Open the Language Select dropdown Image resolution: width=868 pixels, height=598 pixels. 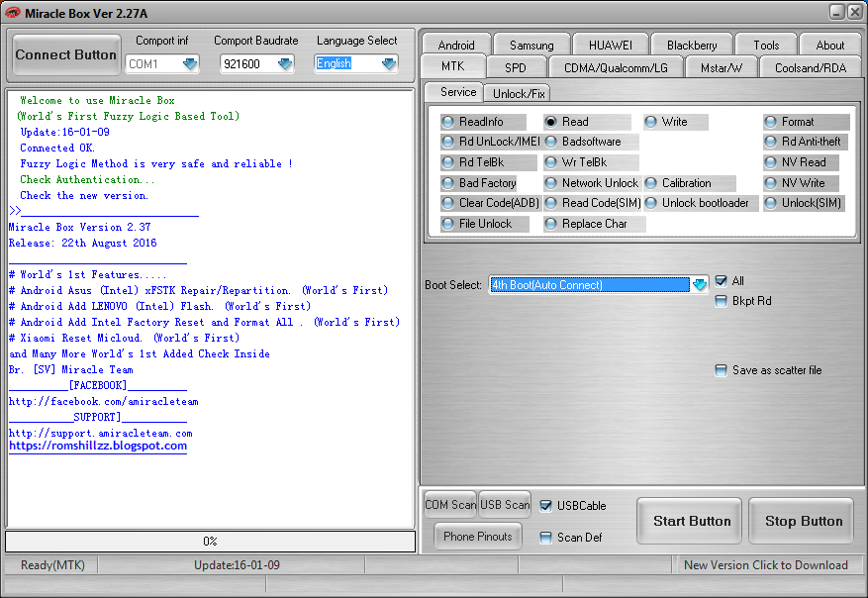point(389,64)
